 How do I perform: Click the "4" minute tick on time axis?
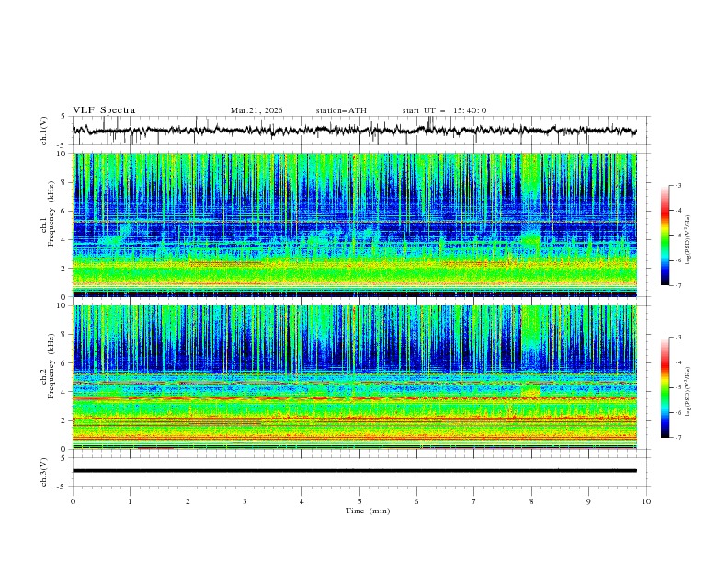click(x=301, y=501)
